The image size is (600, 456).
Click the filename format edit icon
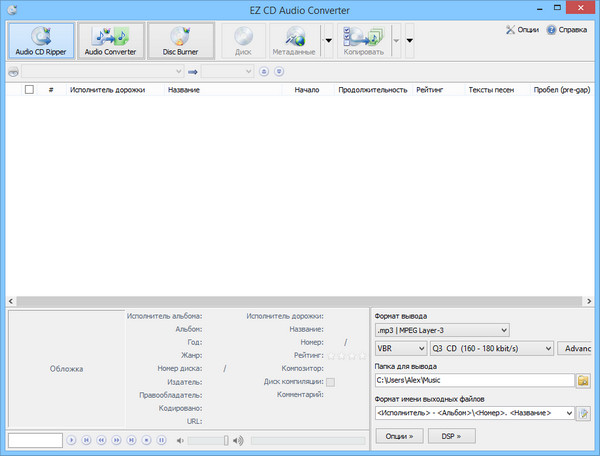[x=583, y=413]
